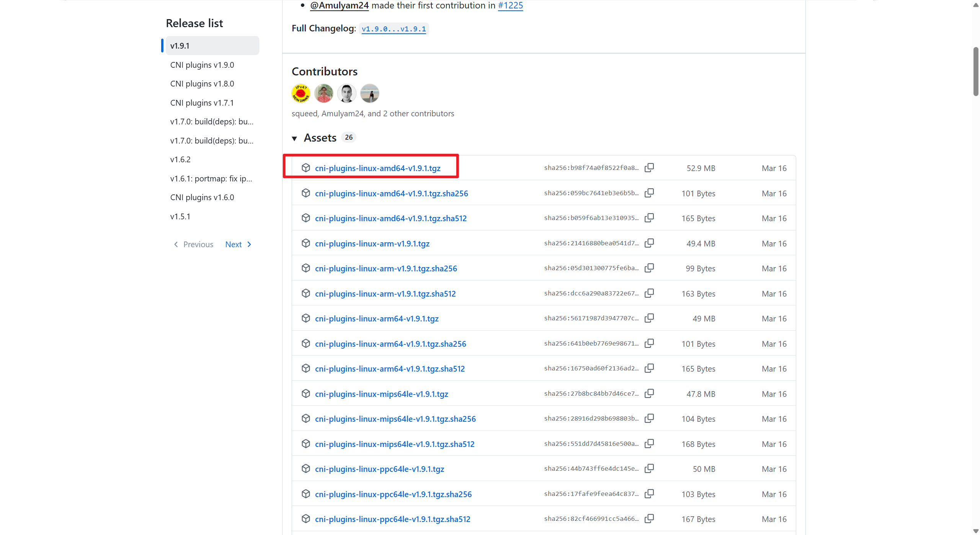Image resolution: width=980 pixels, height=535 pixels.
Task: Copy sha256 for cni-plugins-linux-amd64-v1.9.1.tgz.sha512
Action: click(649, 218)
